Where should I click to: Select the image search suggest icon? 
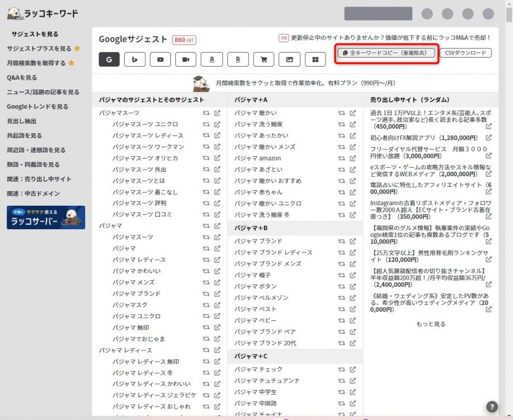click(x=290, y=59)
